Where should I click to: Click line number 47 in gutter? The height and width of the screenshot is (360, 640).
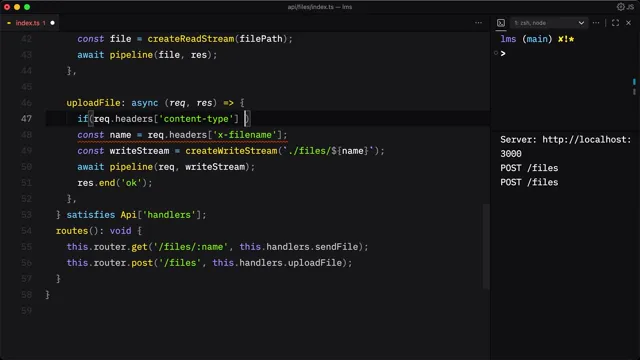(26, 119)
